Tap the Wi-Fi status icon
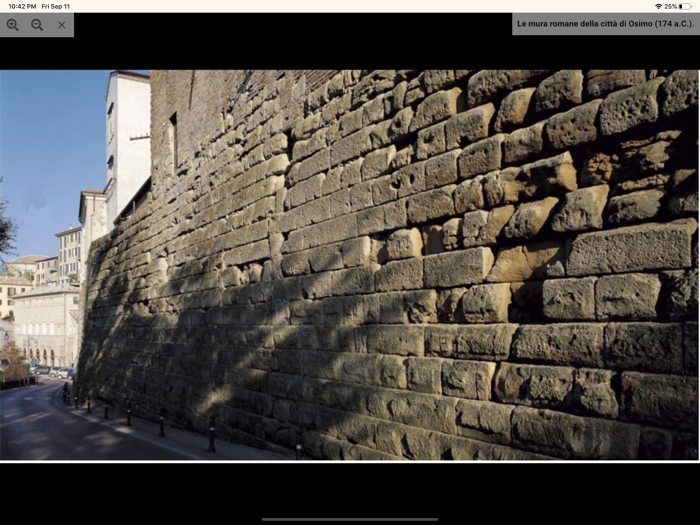 (658, 6)
